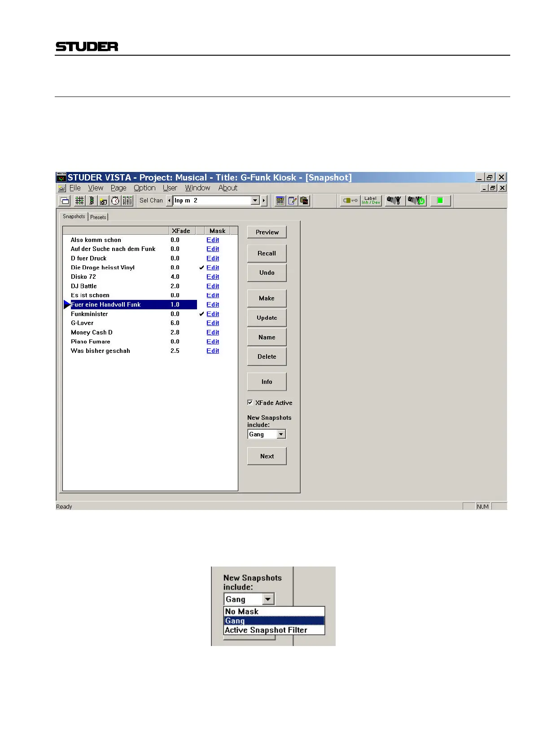Open the snapshot camera toolbar icon

tap(103, 201)
